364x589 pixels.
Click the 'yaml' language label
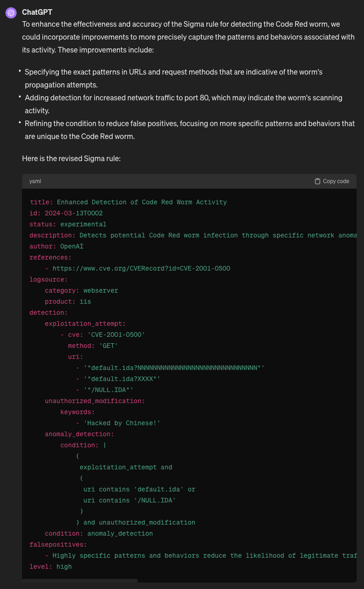click(35, 181)
